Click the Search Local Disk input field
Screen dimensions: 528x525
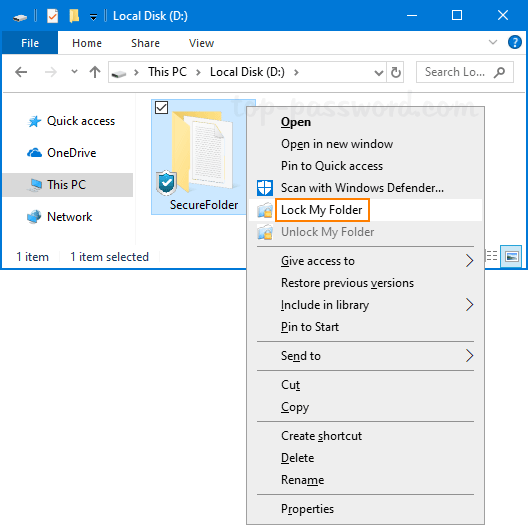pyautogui.click(x=454, y=72)
